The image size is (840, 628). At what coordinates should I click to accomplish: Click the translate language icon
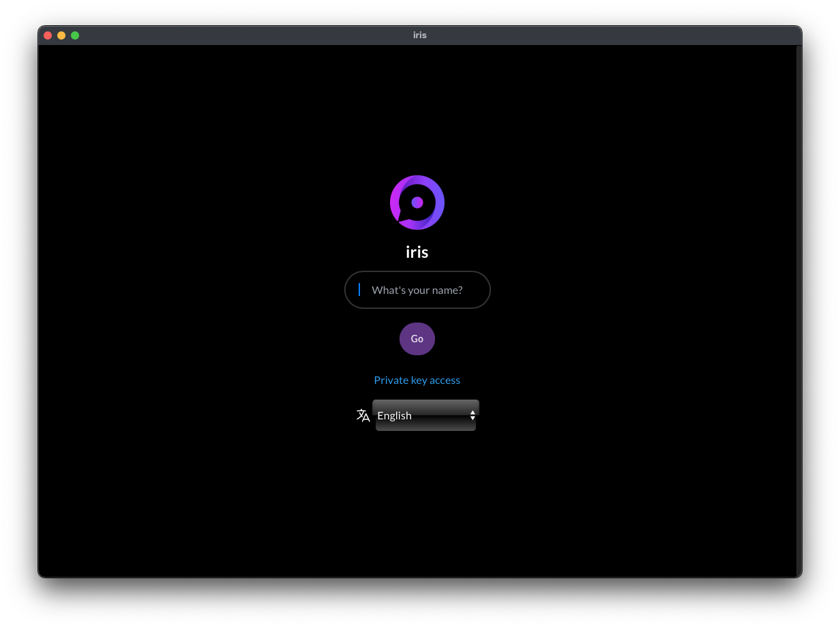pos(363,415)
